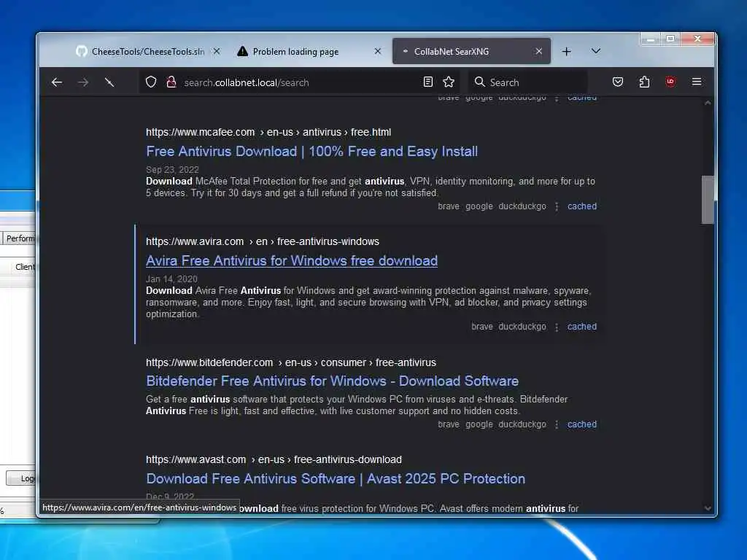The image size is (747, 560).
Task: Click the magnifier icon in search box
Action: click(x=480, y=82)
